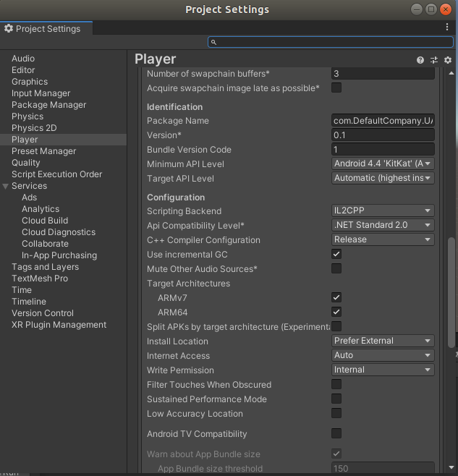The height and width of the screenshot is (476, 458).
Task: Toggle Acquire swapchain image late as possible
Action: [336, 88]
